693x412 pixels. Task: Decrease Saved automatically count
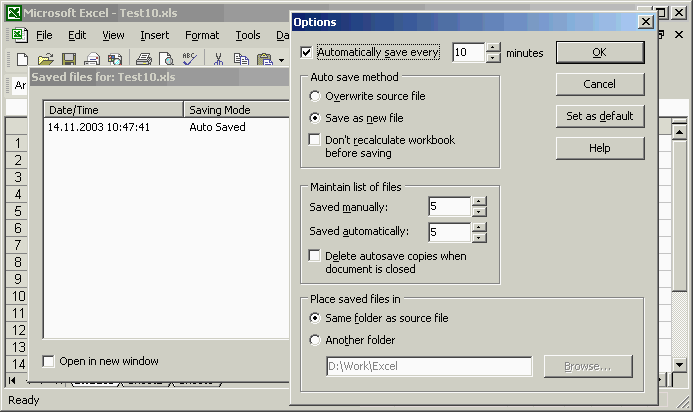click(x=479, y=237)
